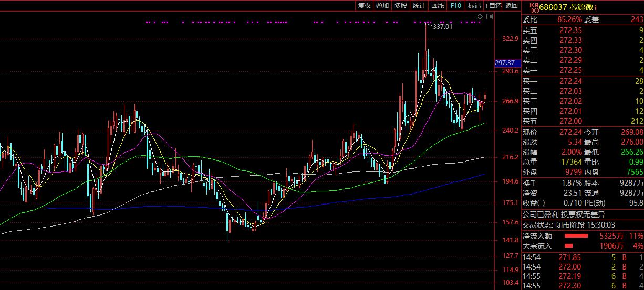Select the 买五 price 272.00
Screen dimensions: 644x290
point(570,121)
